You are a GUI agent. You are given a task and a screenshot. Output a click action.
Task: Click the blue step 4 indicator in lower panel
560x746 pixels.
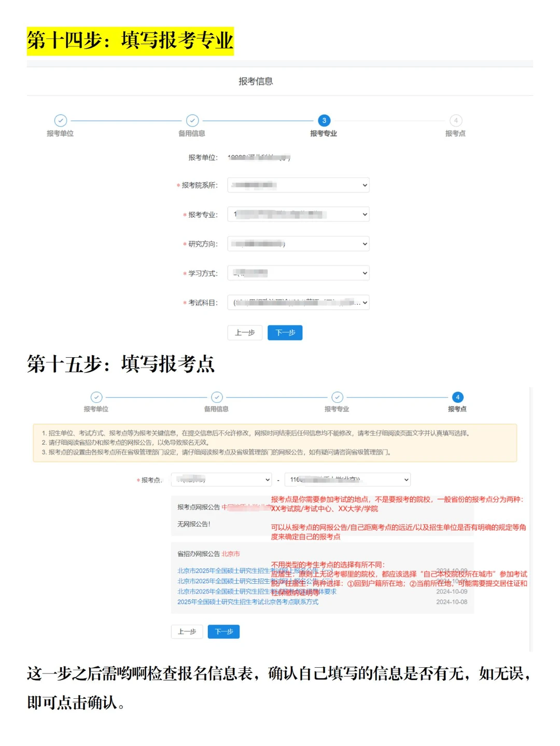(x=458, y=397)
